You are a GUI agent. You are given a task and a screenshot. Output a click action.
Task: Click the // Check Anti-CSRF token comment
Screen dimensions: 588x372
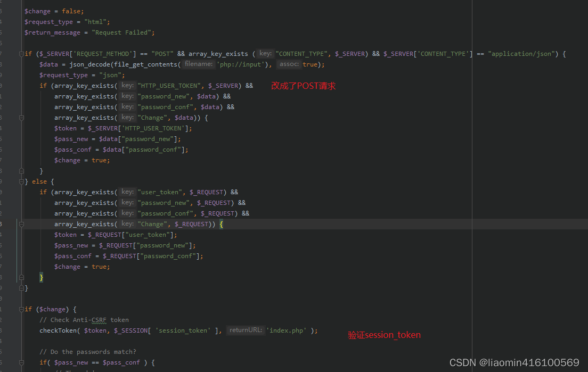tap(84, 320)
